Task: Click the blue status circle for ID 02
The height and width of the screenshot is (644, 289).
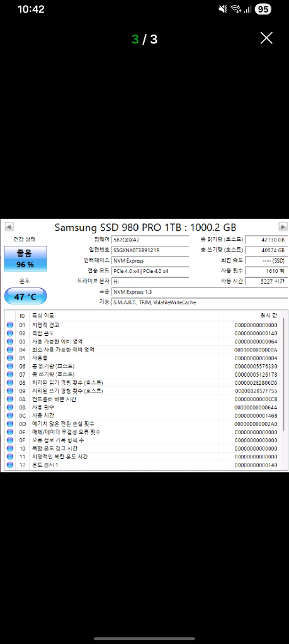Action: point(10,333)
